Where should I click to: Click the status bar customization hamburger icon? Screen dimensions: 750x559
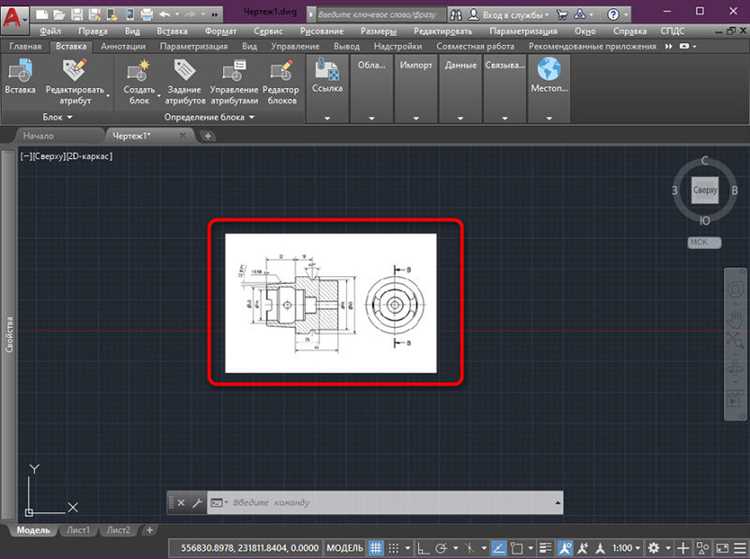740,548
